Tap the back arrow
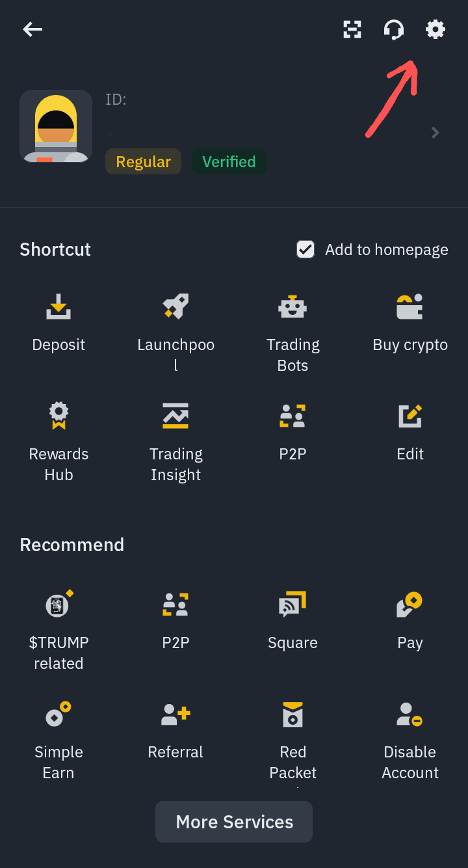This screenshot has width=468, height=868. 32,29
